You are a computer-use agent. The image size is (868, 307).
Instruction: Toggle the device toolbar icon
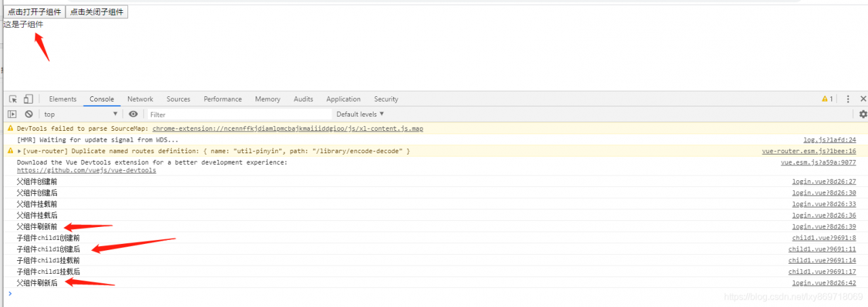28,99
